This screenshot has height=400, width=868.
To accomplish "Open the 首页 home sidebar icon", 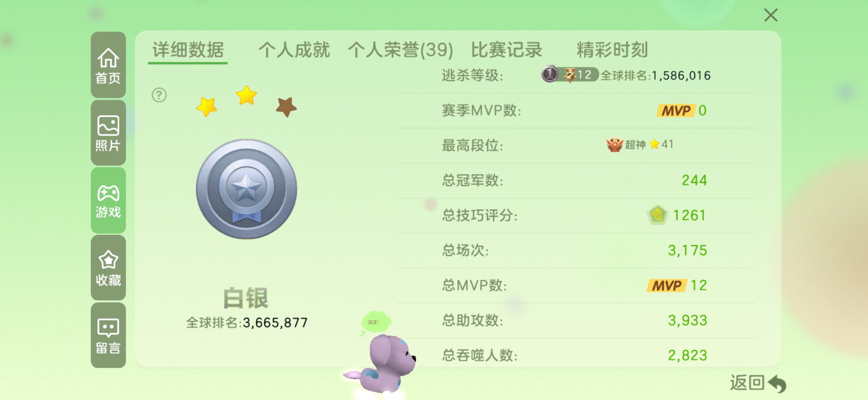I will pyautogui.click(x=108, y=65).
